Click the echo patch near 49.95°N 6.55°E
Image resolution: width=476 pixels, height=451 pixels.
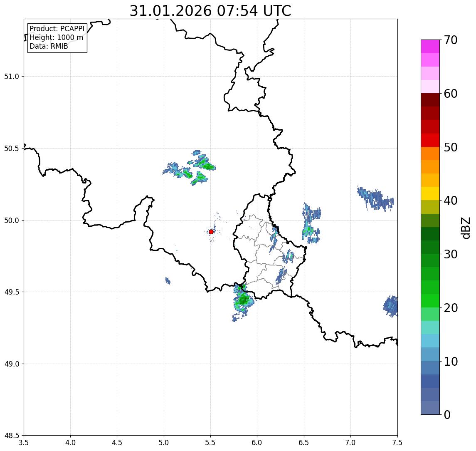[x=311, y=223]
